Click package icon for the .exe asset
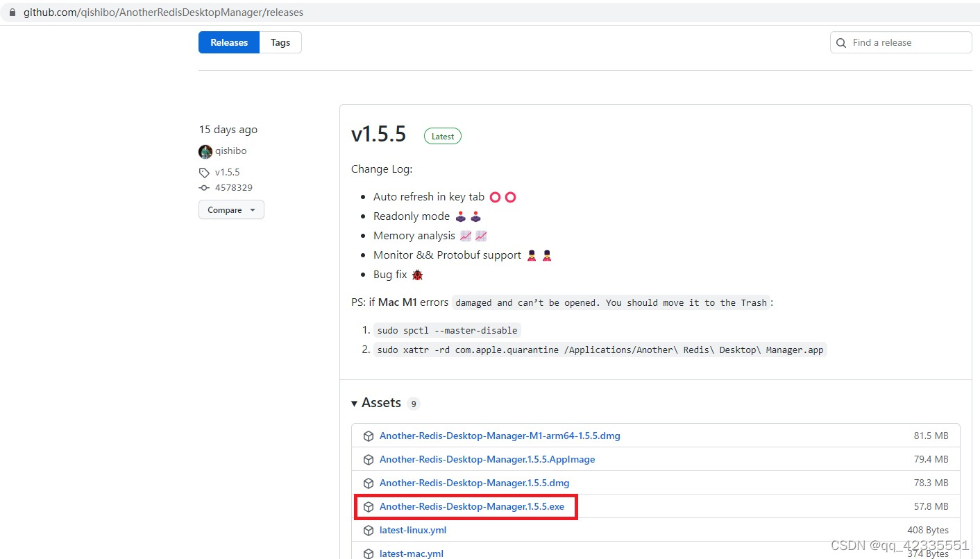 pyautogui.click(x=369, y=507)
